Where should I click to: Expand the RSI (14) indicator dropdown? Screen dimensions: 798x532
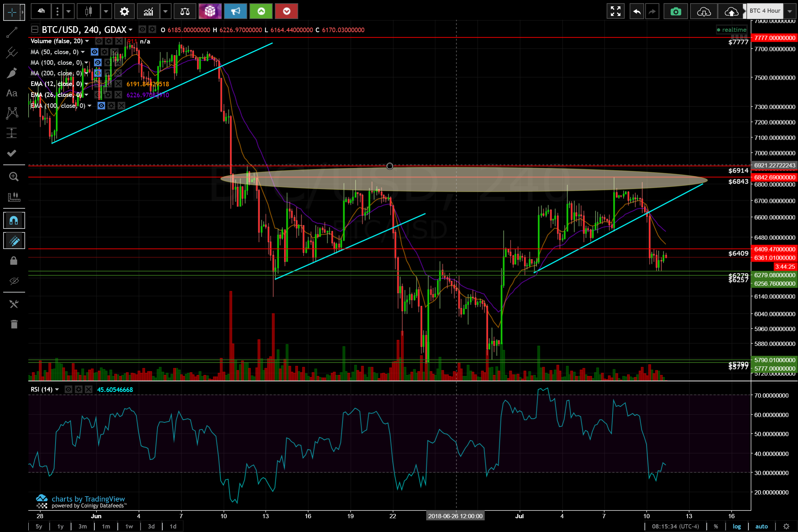pyautogui.click(x=57, y=389)
